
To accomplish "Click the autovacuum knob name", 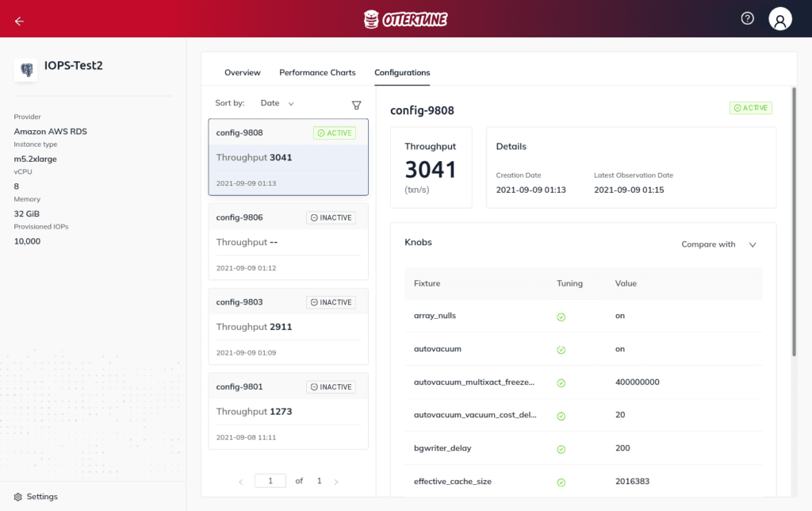I will 438,349.
